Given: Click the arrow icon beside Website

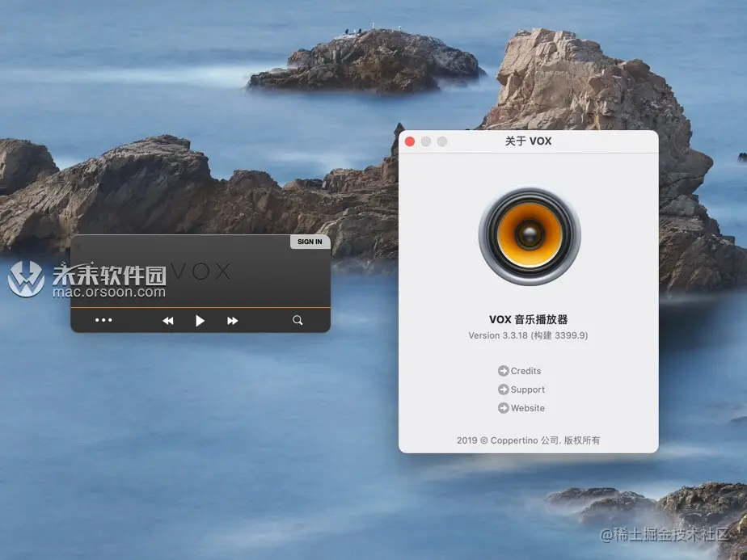Looking at the screenshot, I should (x=503, y=408).
